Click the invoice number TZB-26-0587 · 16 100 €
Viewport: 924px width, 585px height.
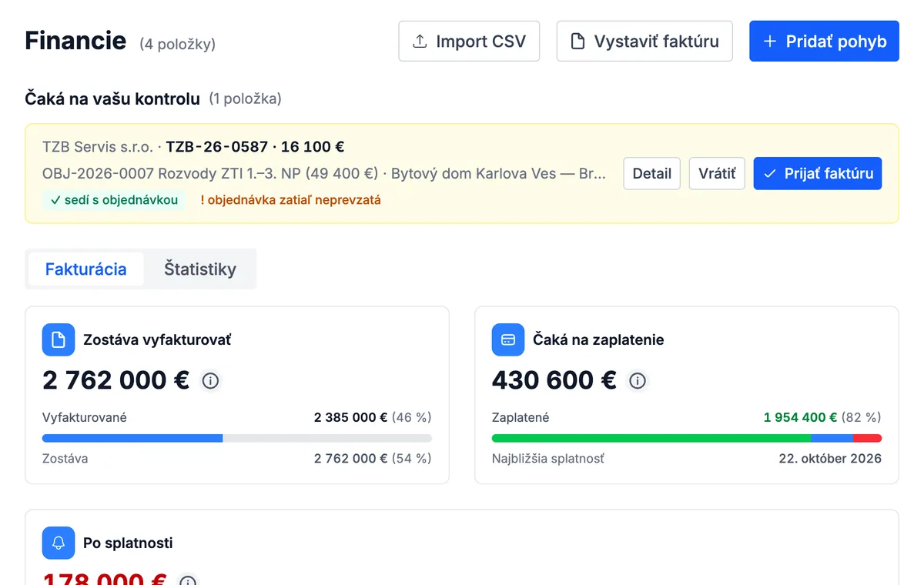[x=255, y=146]
